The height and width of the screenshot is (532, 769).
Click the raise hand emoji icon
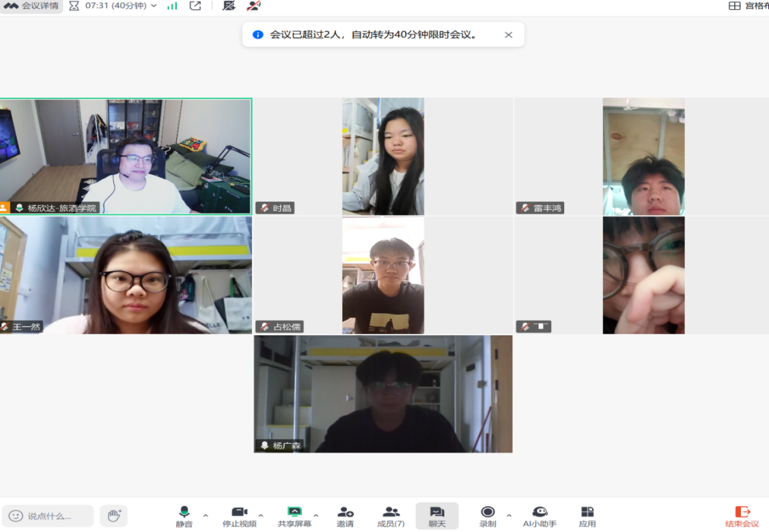114,516
